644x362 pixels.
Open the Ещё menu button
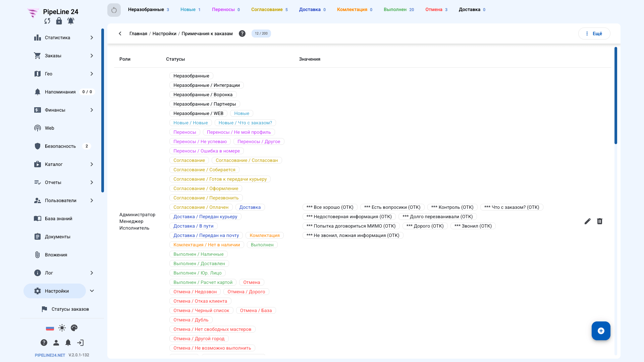click(594, 34)
